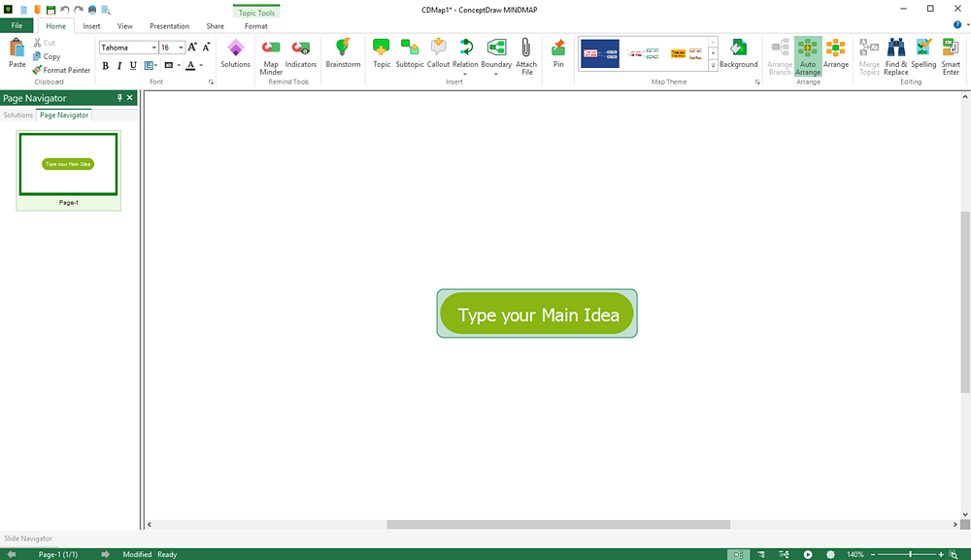Close the Page Navigator panel
The height and width of the screenshot is (560, 971).
(129, 98)
